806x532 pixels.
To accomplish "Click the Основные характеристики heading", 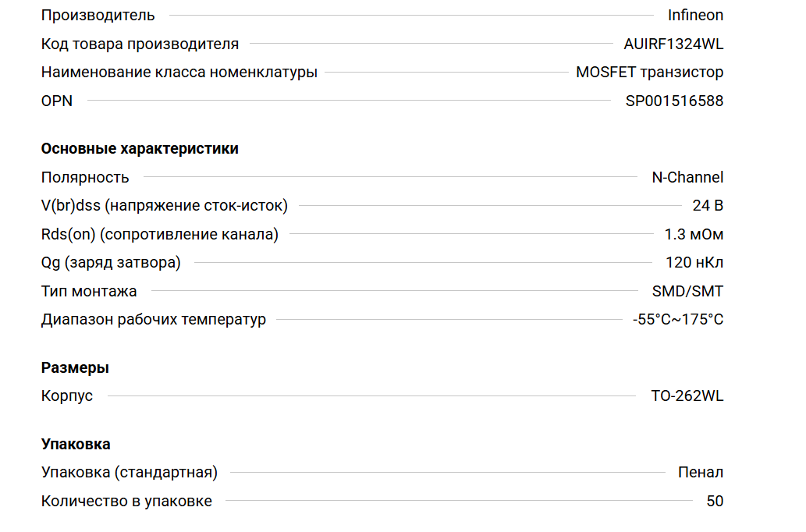I will (140, 148).
